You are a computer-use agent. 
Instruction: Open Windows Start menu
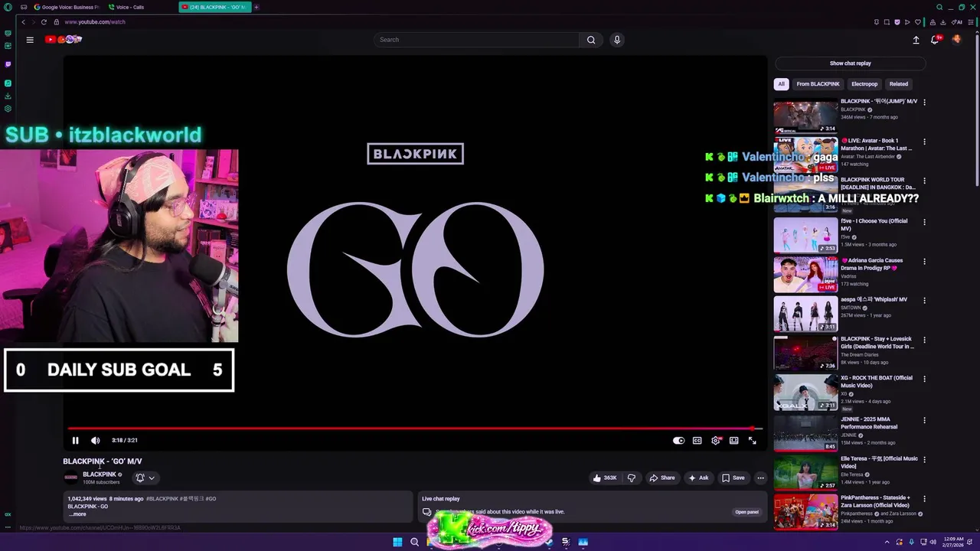tap(397, 542)
